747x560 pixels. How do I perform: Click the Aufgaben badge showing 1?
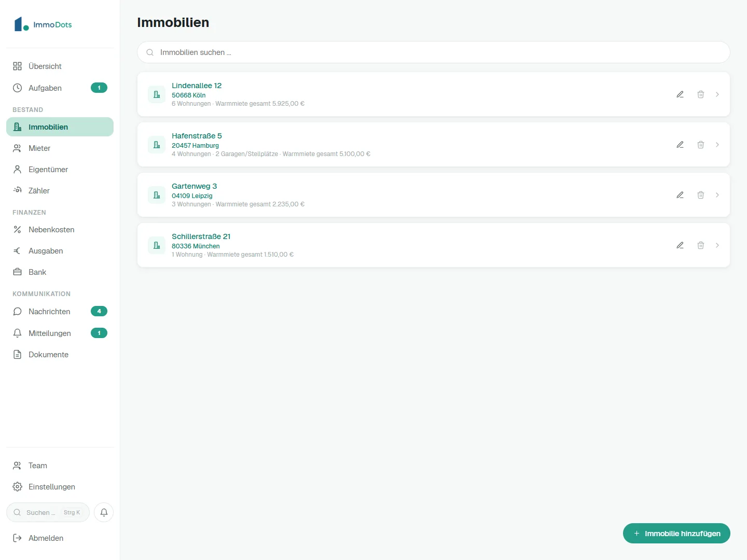(x=99, y=88)
